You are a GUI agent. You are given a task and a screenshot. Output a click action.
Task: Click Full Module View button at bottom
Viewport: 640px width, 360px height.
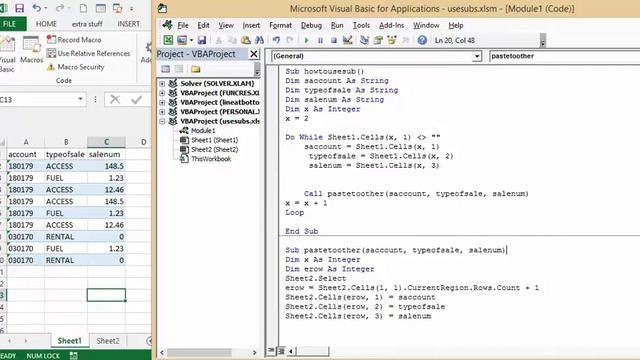[281, 351]
